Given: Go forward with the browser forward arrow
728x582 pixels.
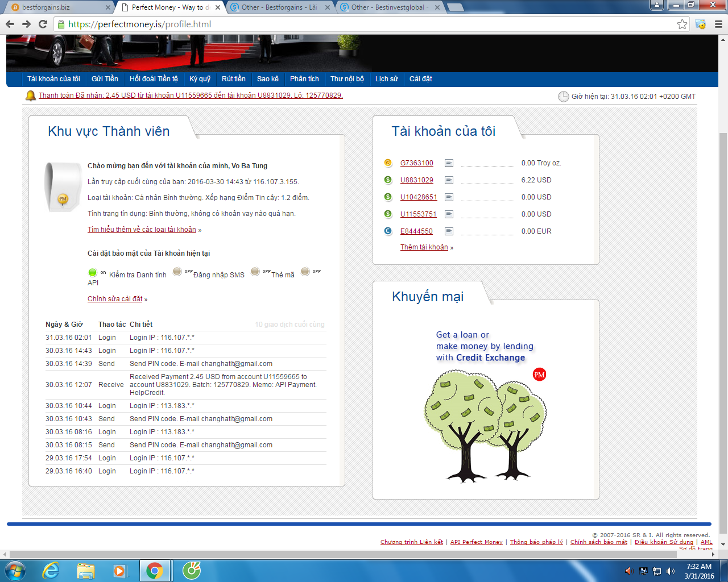Looking at the screenshot, I should (x=26, y=24).
